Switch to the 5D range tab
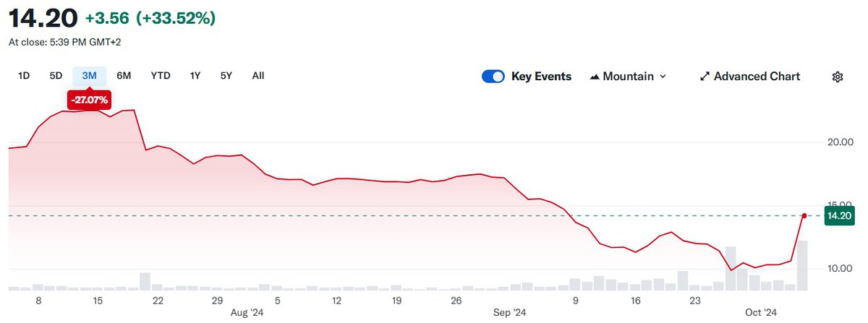 click(56, 76)
